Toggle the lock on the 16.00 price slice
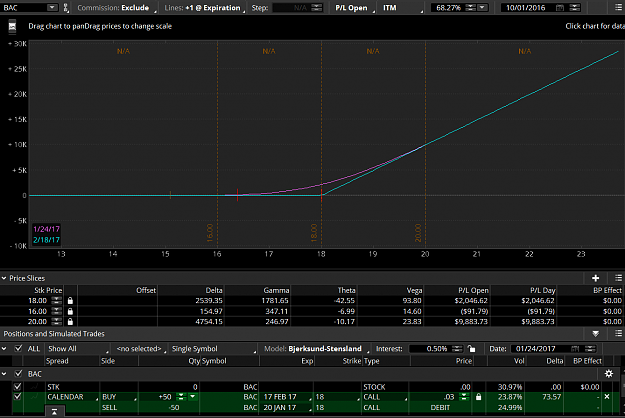 tap(70, 311)
